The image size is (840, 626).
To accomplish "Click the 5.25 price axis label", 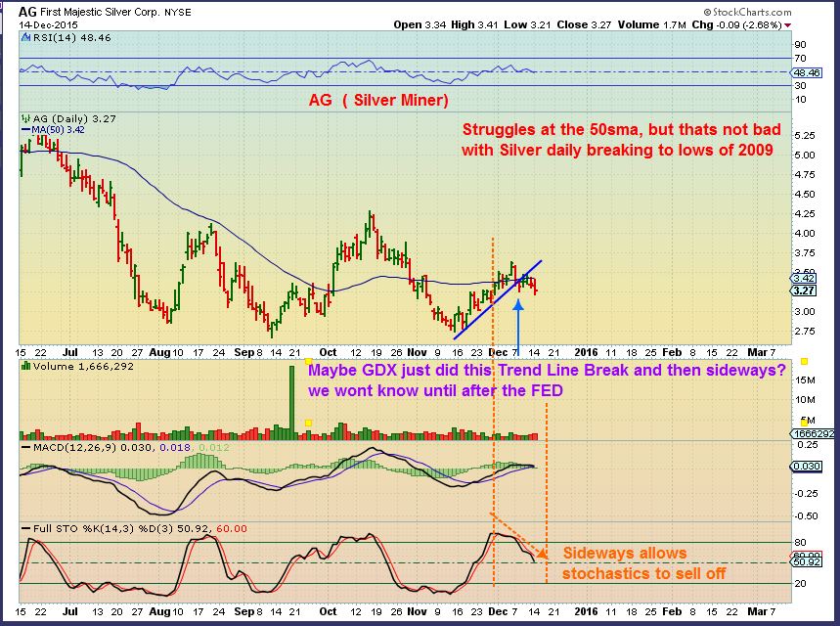I will click(805, 136).
